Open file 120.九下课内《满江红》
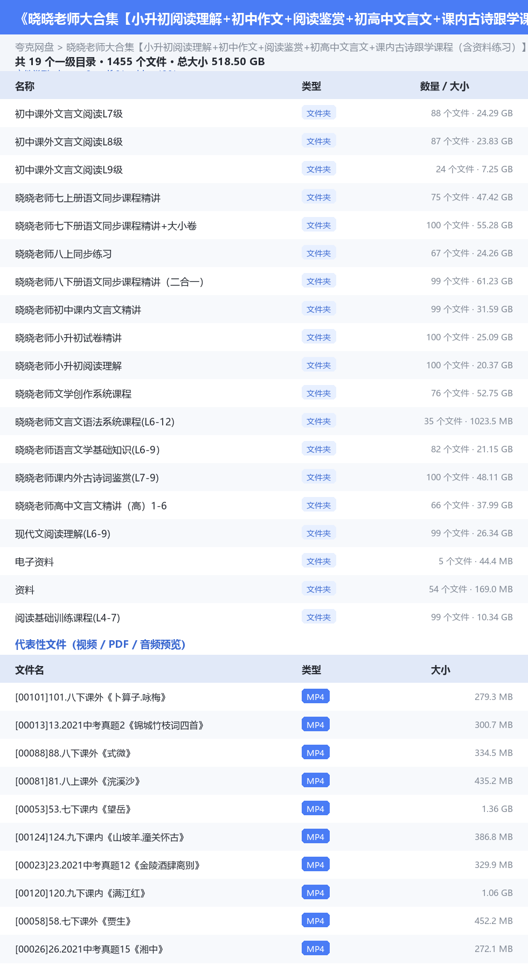This screenshot has height=980, width=528. point(81,893)
